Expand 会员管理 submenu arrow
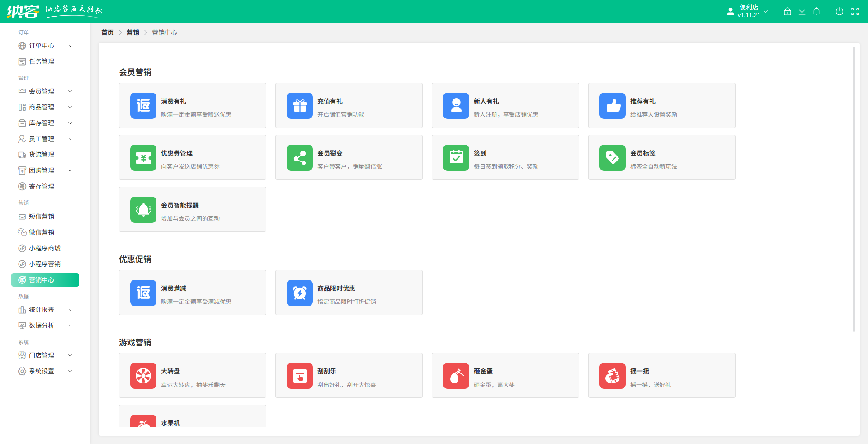This screenshot has height=444, width=868. pyautogui.click(x=70, y=91)
